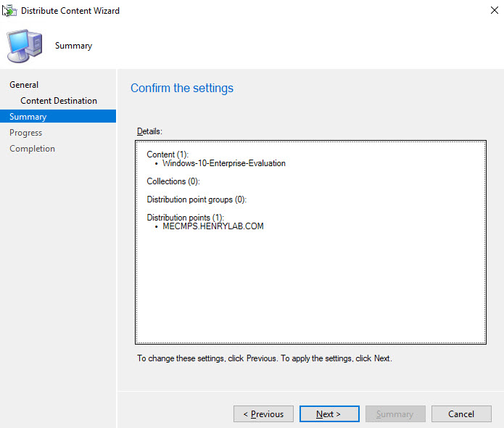Click the MECMPS.HENRYLAB.COM distribution point entry
The image size is (504, 428).
point(212,226)
